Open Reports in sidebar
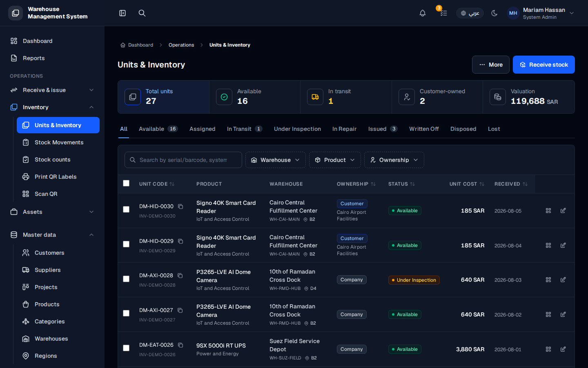The height and width of the screenshot is (368, 588). click(x=52, y=58)
